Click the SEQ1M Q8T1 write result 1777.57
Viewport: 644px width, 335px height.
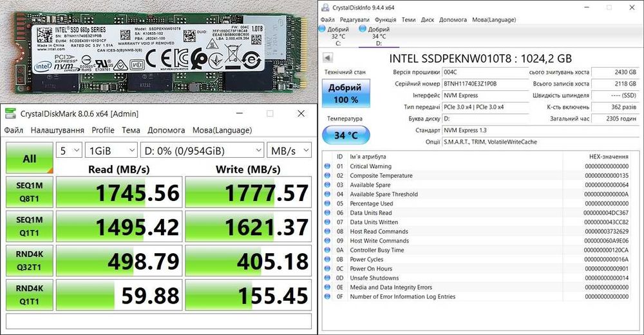(x=248, y=193)
